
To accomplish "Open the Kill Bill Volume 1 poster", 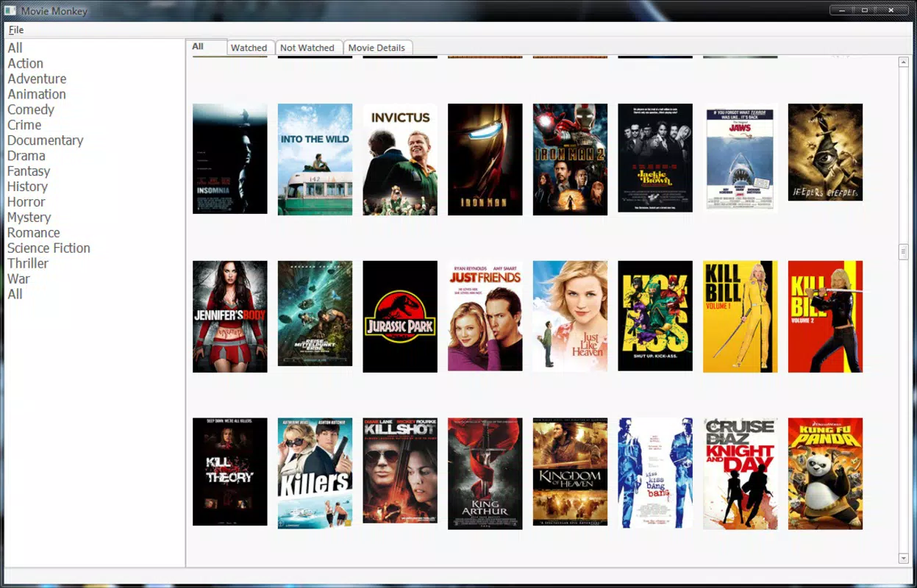I will pos(741,317).
